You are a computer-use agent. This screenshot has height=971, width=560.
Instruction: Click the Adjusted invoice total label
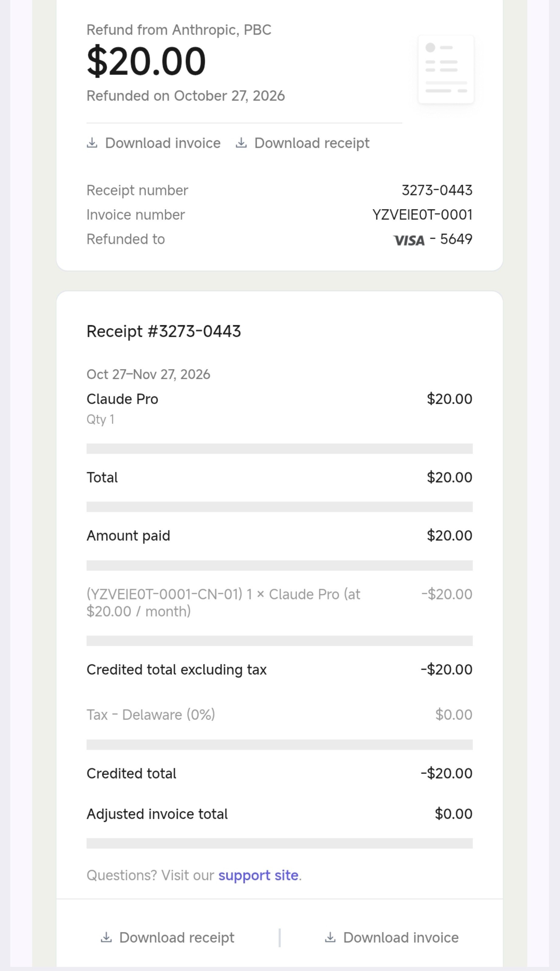pos(157,814)
